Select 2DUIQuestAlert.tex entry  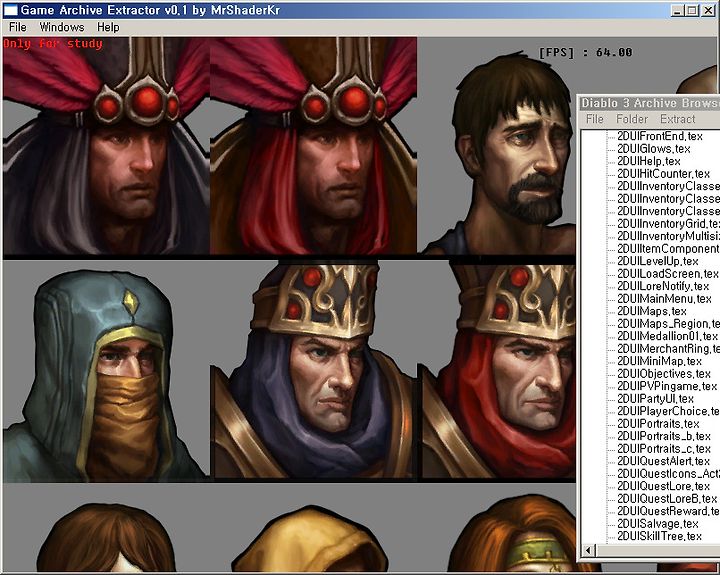(x=663, y=461)
